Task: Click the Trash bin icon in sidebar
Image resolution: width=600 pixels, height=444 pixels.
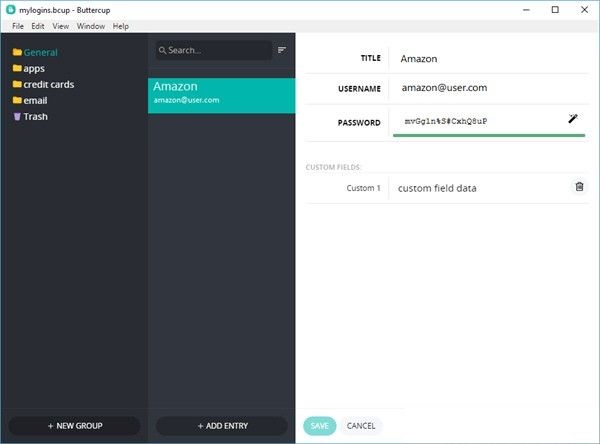Action: point(16,117)
